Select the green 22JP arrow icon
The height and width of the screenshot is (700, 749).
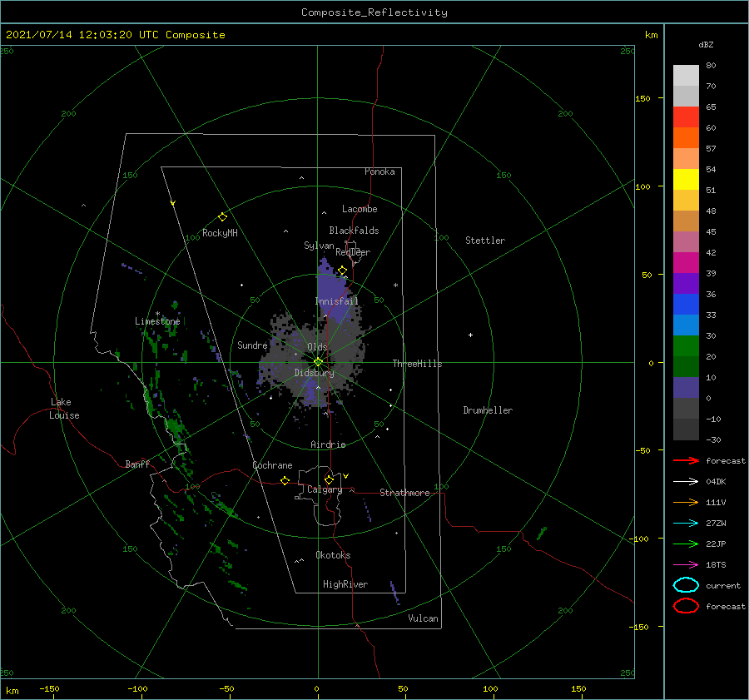click(x=686, y=544)
